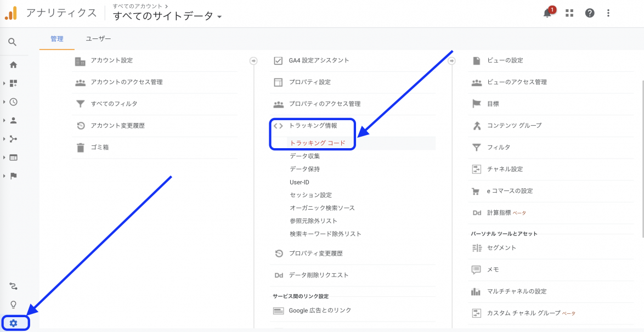Click the help question mark icon
The height and width of the screenshot is (332, 644).
click(x=590, y=13)
